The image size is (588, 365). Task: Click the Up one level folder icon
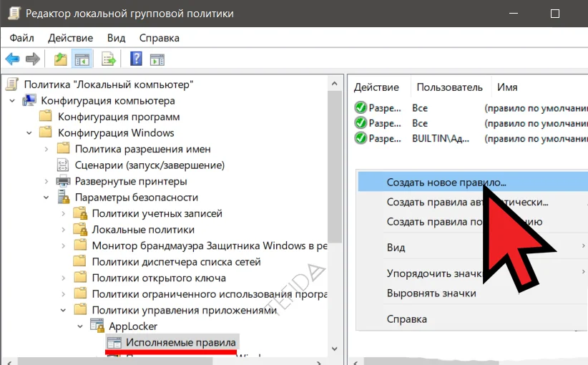[x=60, y=59]
